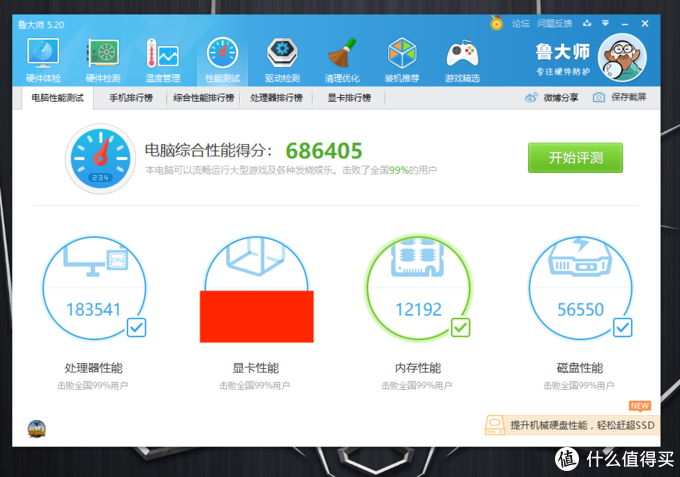Open the 问题反馈 feedback link
680x477 pixels.
pyautogui.click(x=555, y=23)
